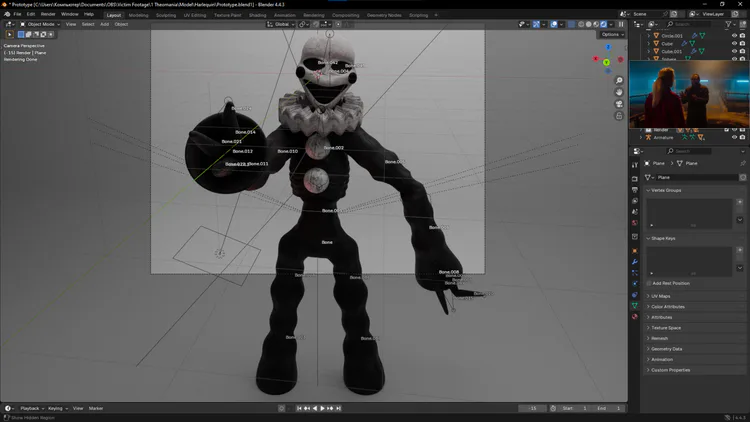750x422 pixels.
Task: Click the Blender logo menu icon
Action: [x=7, y=14]
